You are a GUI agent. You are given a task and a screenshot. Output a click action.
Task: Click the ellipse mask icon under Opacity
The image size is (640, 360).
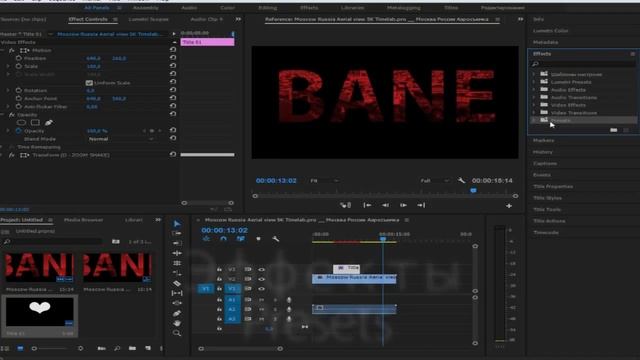coord(21,122)
